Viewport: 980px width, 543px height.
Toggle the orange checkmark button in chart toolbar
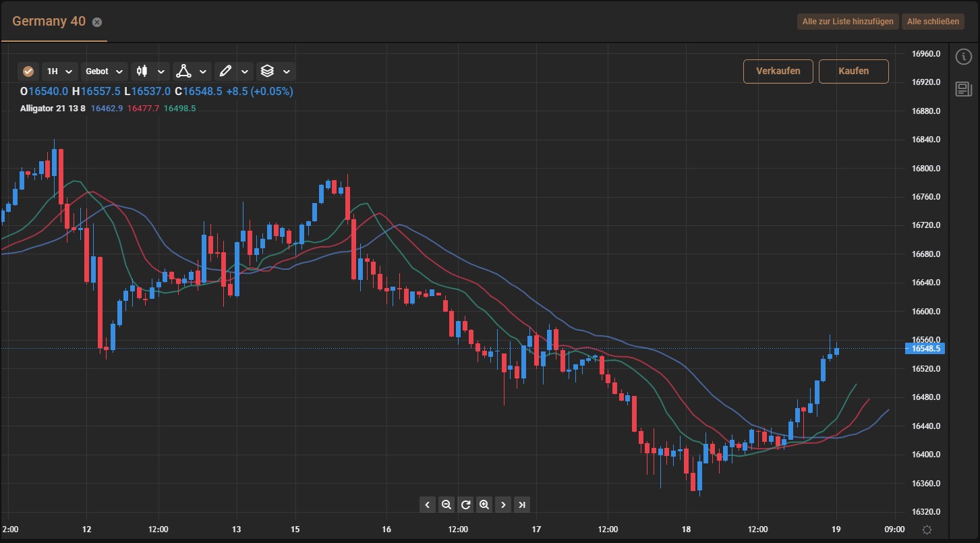pyautogui.click(x=28, y=71)
